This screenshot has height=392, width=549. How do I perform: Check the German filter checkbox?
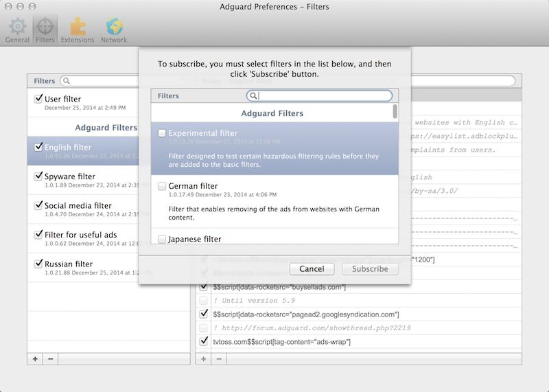(162, 186)
